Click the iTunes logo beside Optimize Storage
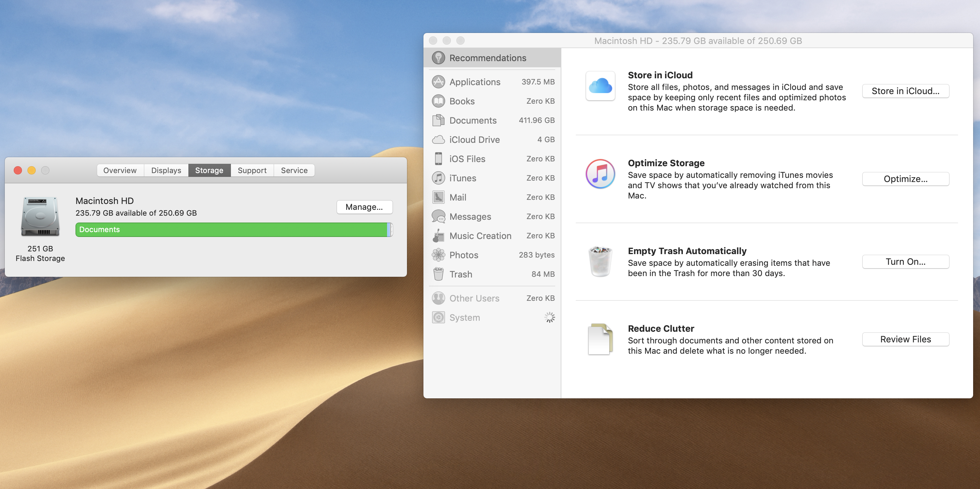The image size is (980, 489). (600, 174)
